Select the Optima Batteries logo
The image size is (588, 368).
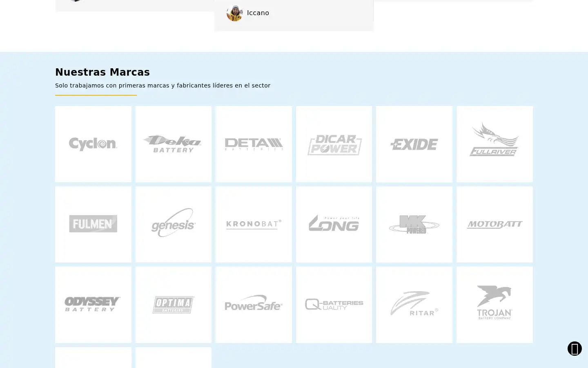click(174, 305)
